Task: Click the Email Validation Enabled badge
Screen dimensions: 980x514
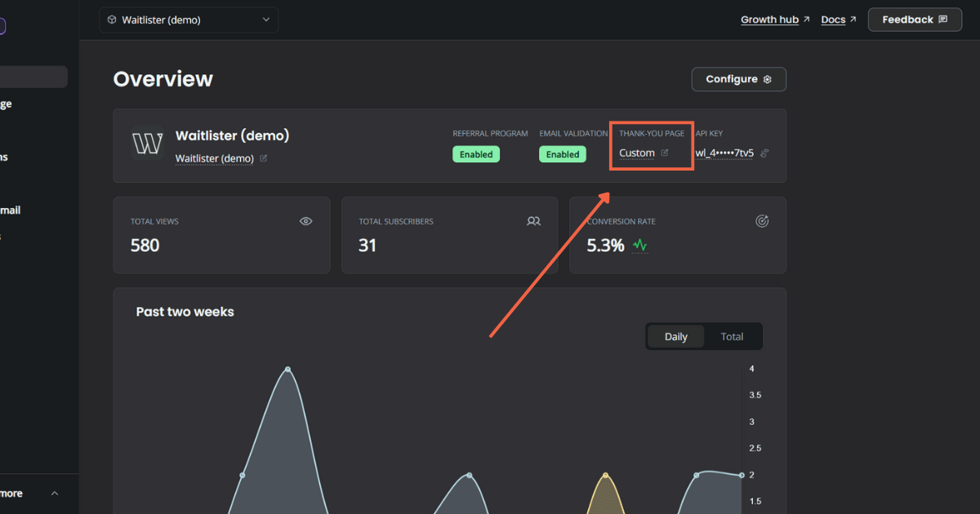Action: (x=562, y=154)
